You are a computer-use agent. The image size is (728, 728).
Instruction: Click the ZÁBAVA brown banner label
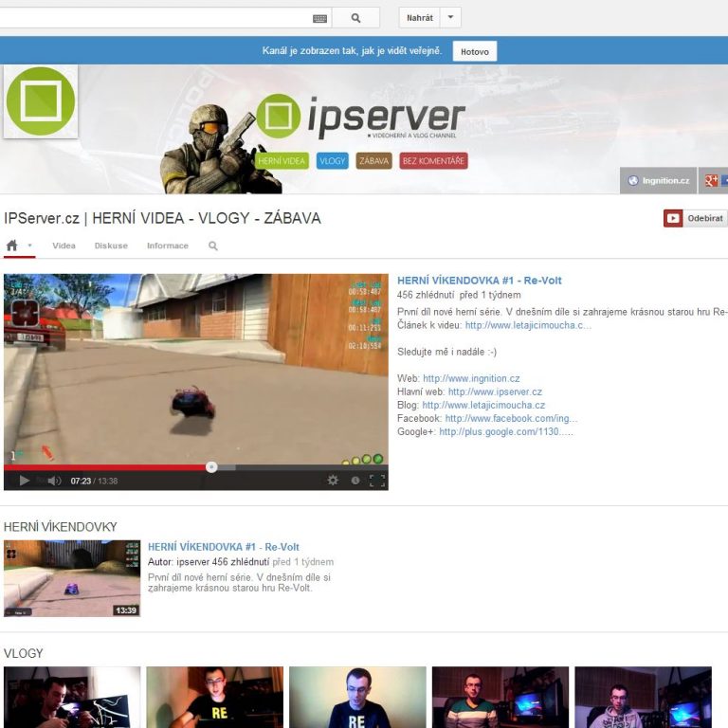pyautogui.click(x=373, y=160)
